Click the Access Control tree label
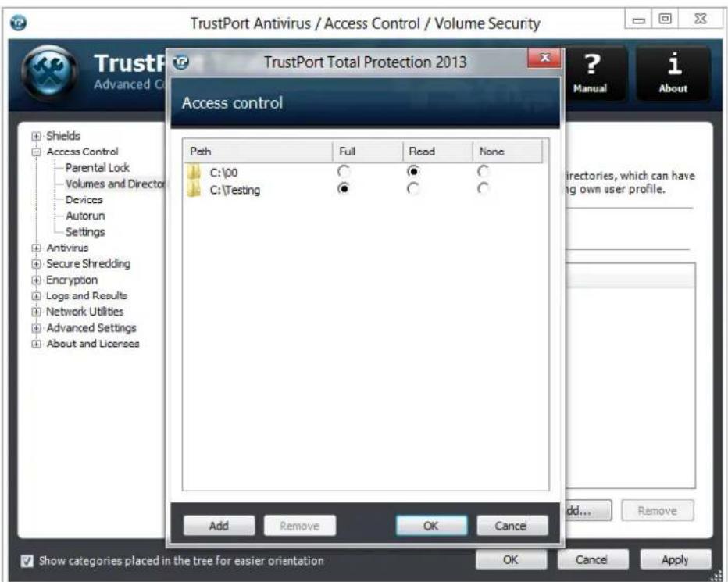728x582 pixels. pyautogui.click(x=82, y=152)
